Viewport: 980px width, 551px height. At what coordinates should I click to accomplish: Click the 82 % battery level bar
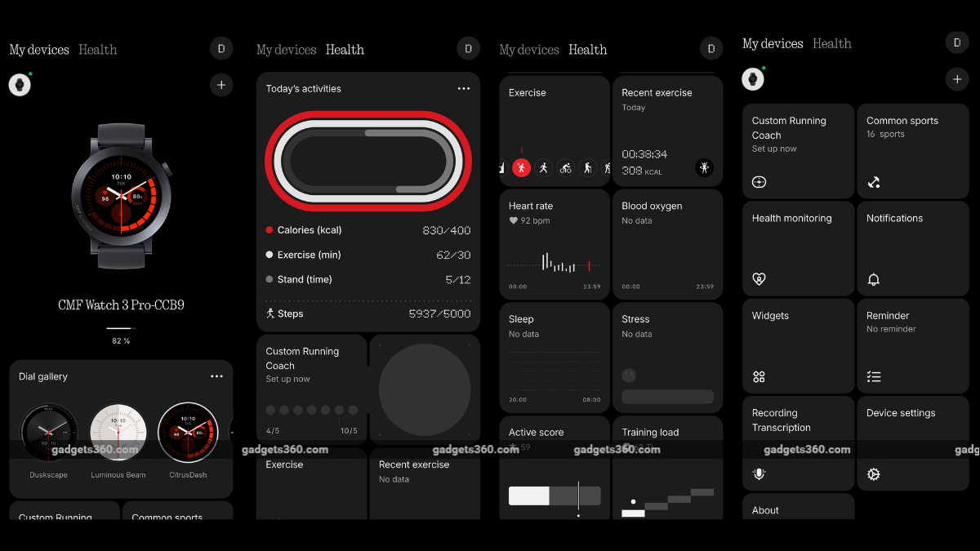[x=119, y=328]
